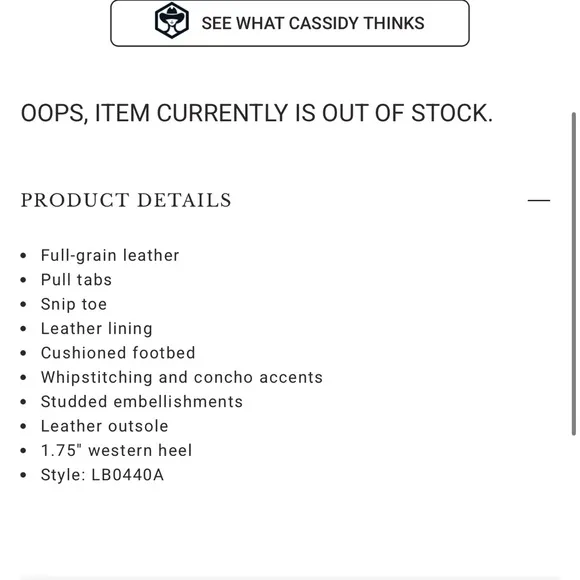This screenshot has height=580, width=580.
Task: Click bullet beside Full-grain leather
Action: (x=23, y=256)
